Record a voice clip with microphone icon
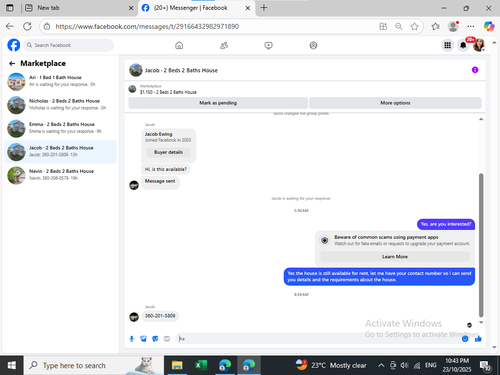 [132, 339]
